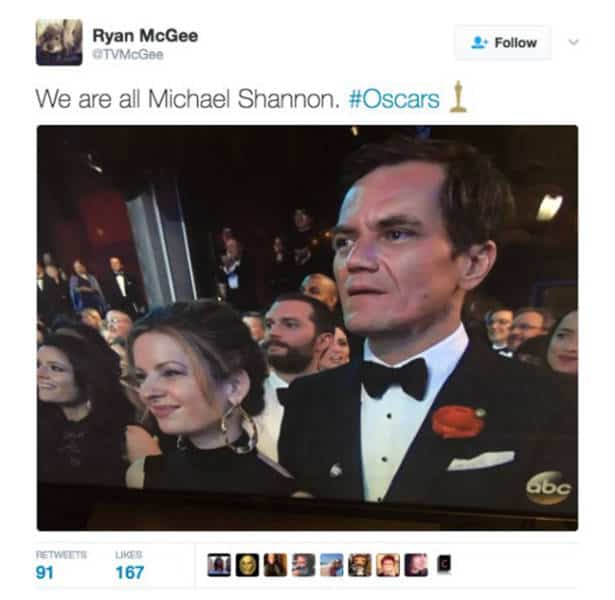Open the Ryan McGee display name link
Image resolution: width=615 pixels, height=600 pixels.
[x=145, y=36]
